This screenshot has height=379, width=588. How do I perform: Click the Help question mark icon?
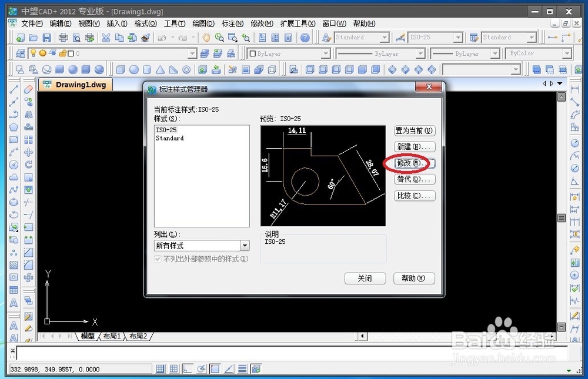pyautogui.click(x=305, y=38)
